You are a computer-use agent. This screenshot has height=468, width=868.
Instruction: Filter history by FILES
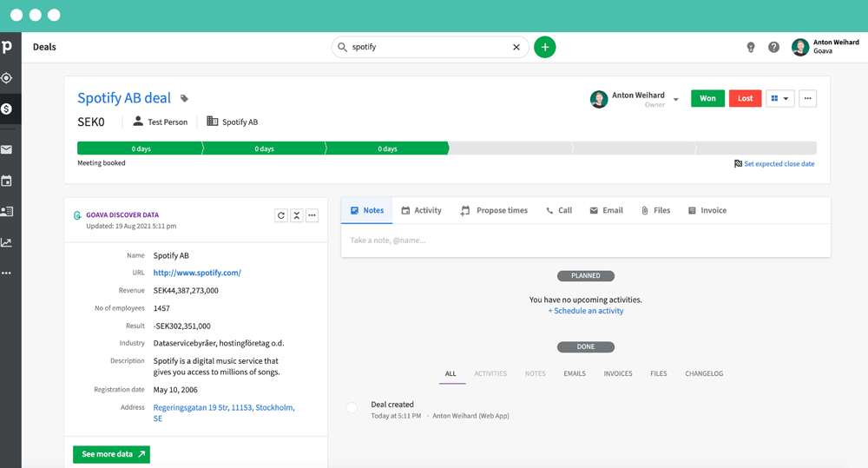[x=659, y=374]
